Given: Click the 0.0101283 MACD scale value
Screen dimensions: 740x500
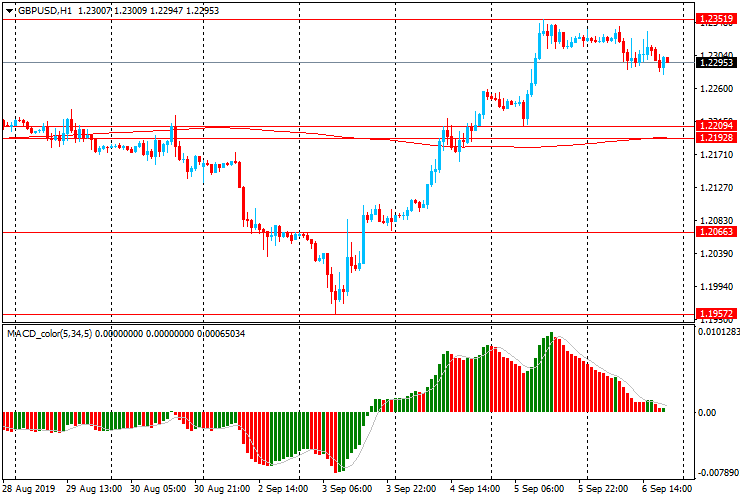Looking at the screenshot, I should tap(718, 332).
